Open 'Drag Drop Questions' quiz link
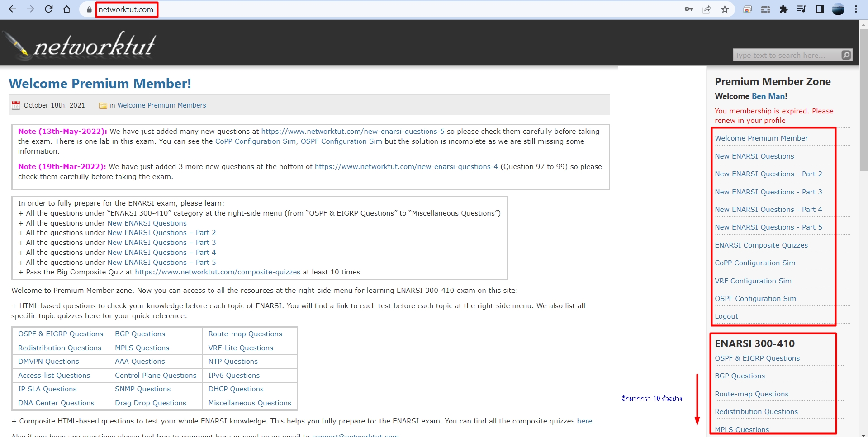Viewport: 868px width, 437px height. tap(151, 403)
